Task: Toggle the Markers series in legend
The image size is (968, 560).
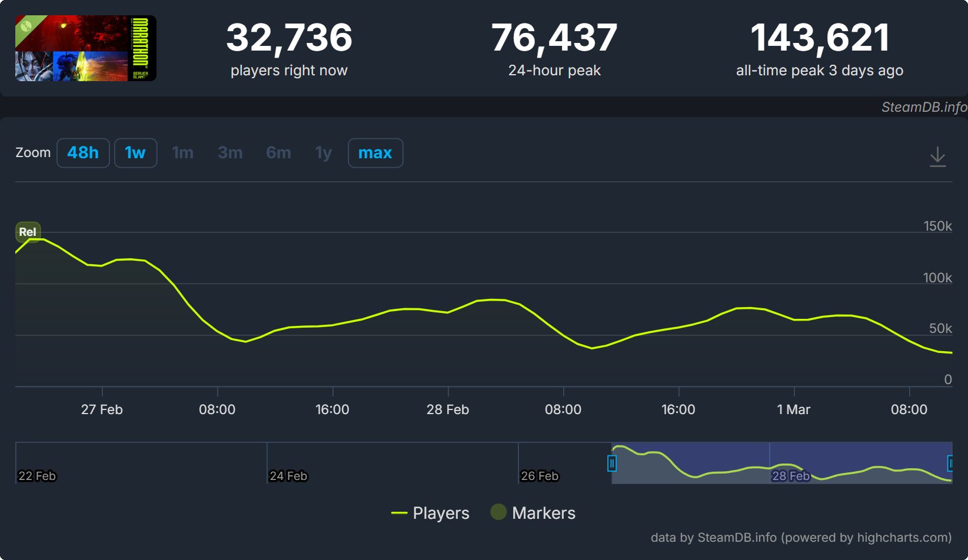Action: (533, 513)
